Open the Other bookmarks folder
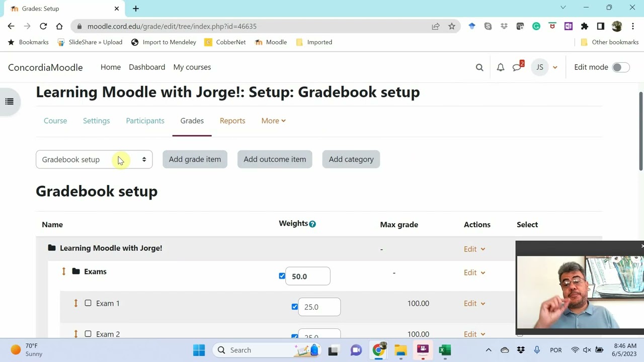The width and height of the screenshot is (644, 362). [x=609, y=42]
